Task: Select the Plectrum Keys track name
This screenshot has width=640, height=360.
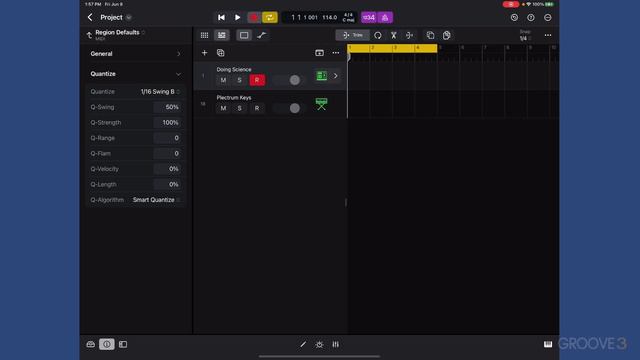Action: [234, 98]
